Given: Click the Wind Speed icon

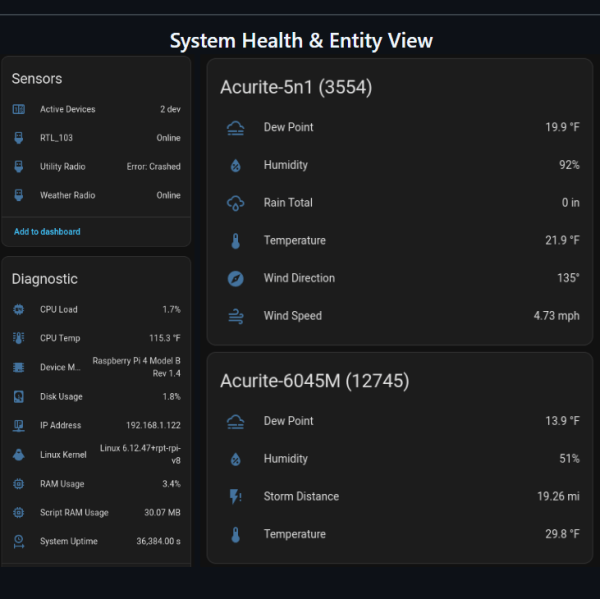Looking at the screenshot, I should click(236, 316).
